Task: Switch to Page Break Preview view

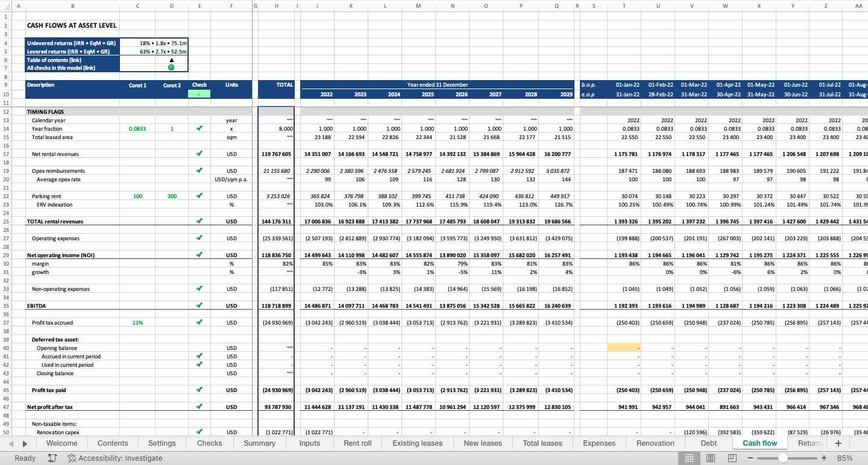Action: tap(732, 458)
